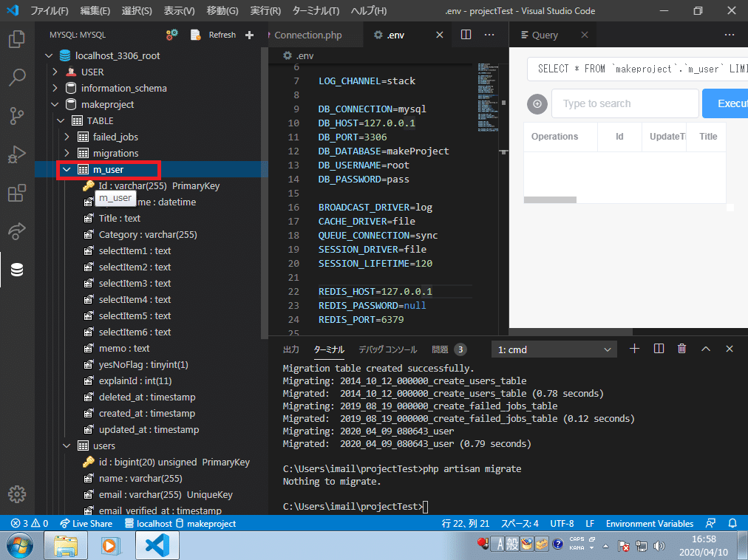Open the media player taskbar icon
This screenshot has width=748, height=560.
pyautogui.click(x=111, y=546)
